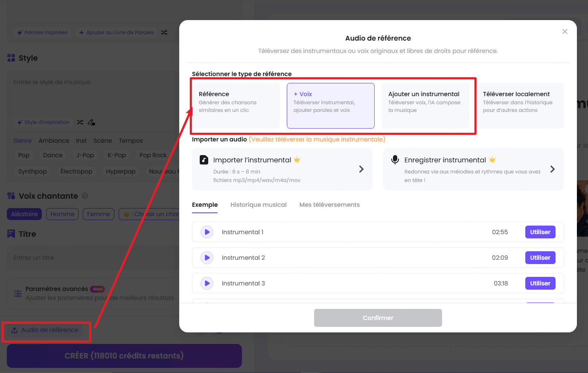This screenshot has height=373, width=588.
Task: Select Aléatoire voice option
Action: click(24, 214)
